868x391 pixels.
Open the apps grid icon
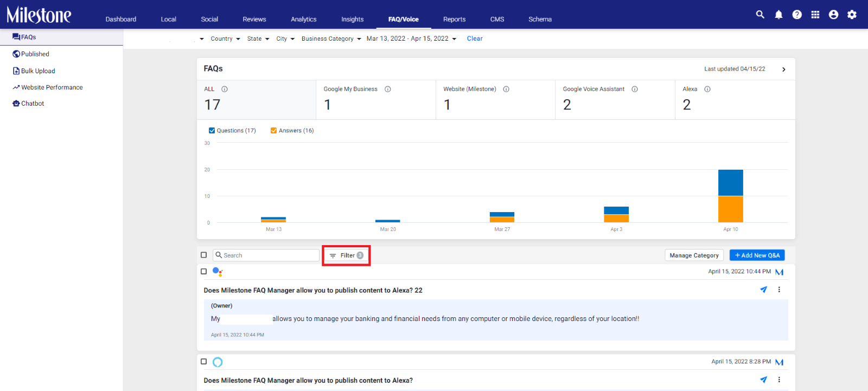coord(815,15)
